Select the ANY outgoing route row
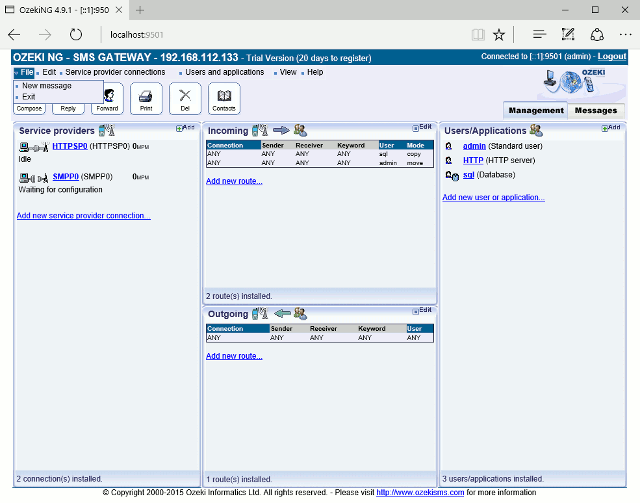 click(320, 338)
